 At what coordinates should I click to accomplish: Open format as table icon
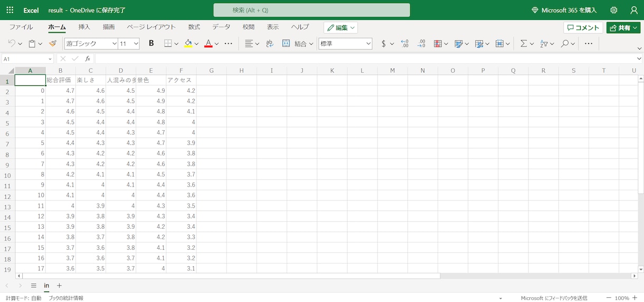pyautogui.click(x=479, y=44)
